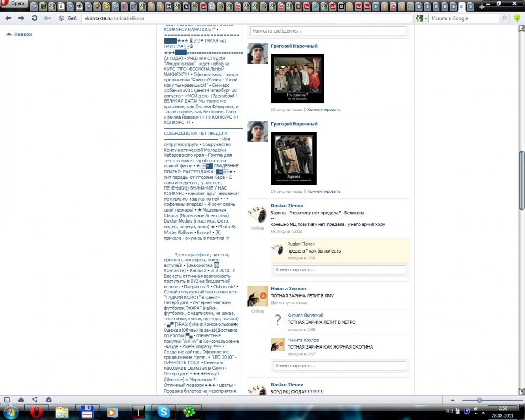Close the active tab with its X
The width and height of the screenshot is (525, 420).
461,7
